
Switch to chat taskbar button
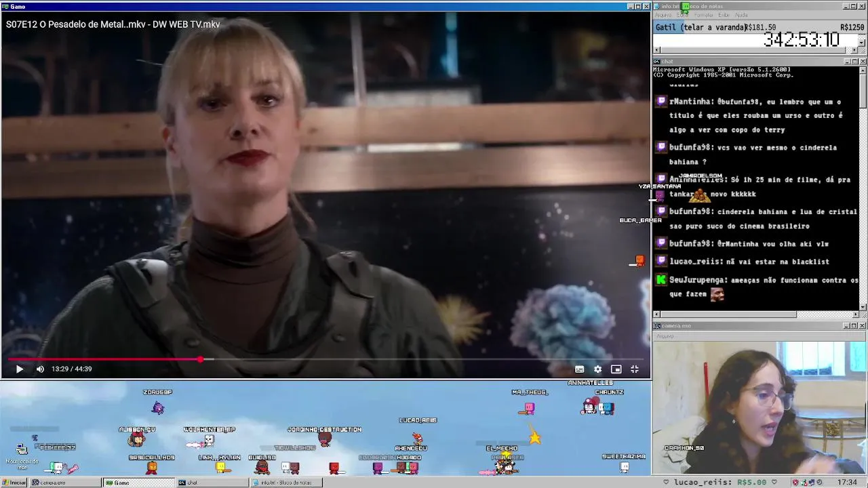(x=212, y=483)
